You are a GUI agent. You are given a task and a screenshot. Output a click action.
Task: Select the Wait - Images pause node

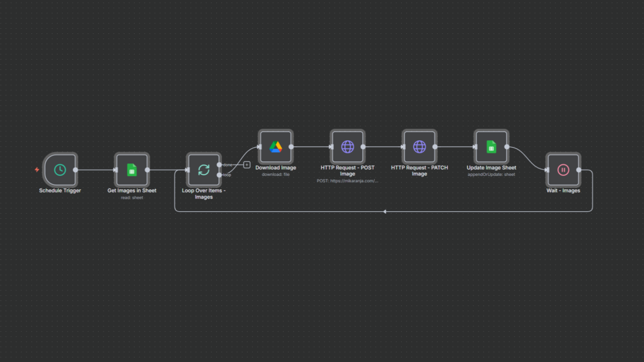(563, 170)
